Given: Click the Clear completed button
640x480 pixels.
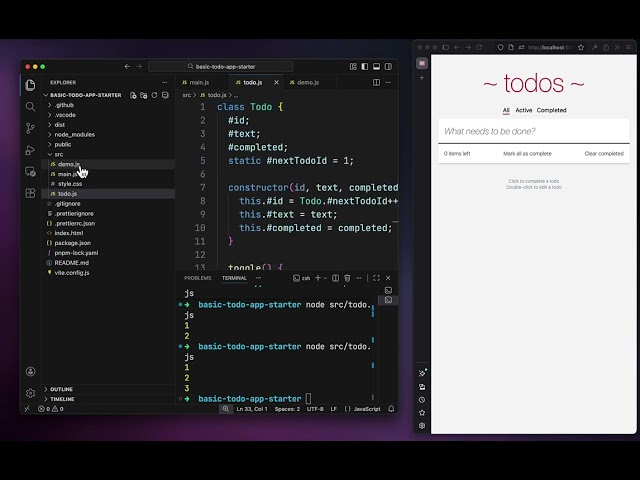Looking at the screenshot, I should 603,154.
